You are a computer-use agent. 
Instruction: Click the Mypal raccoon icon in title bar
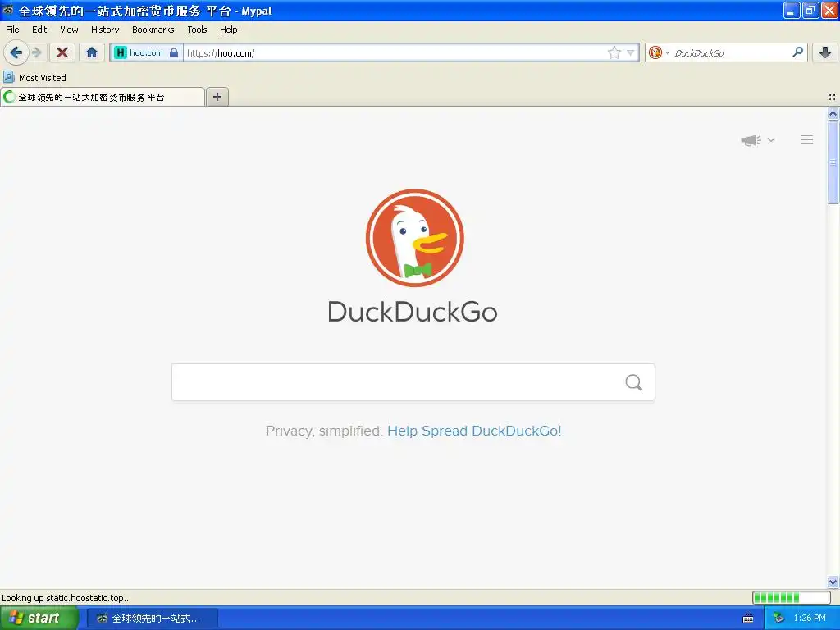click(x=8, y=10)
